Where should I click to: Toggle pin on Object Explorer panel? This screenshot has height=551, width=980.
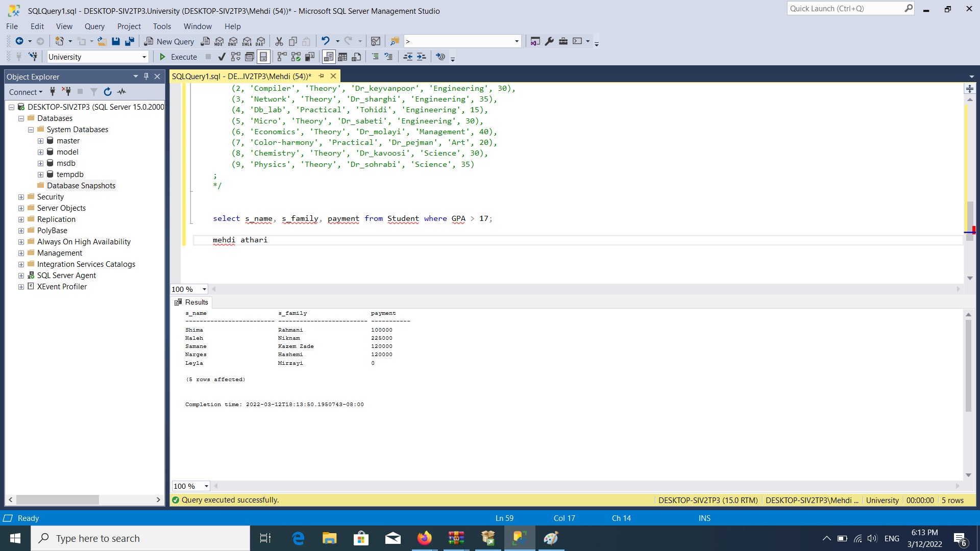click(x=146, y=77)
